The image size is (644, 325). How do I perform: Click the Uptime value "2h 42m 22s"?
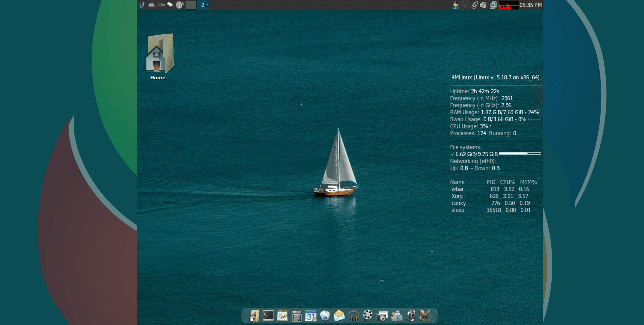485,91
